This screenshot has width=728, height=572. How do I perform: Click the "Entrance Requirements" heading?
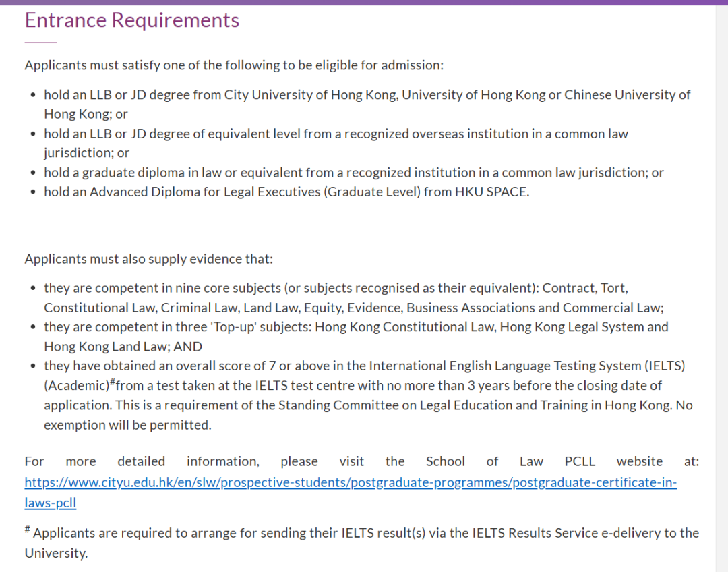coord(132,20)
